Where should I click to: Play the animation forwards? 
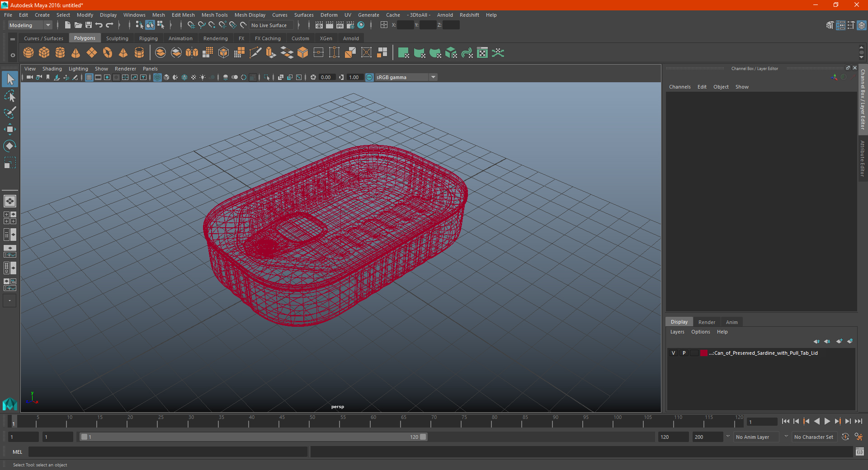(x=827, y=421)
